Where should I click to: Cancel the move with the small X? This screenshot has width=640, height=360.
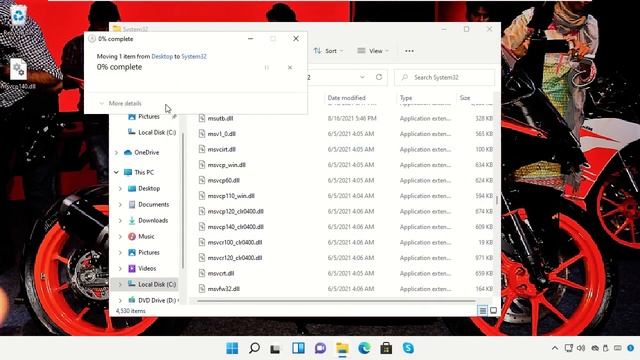pos(290,67)
